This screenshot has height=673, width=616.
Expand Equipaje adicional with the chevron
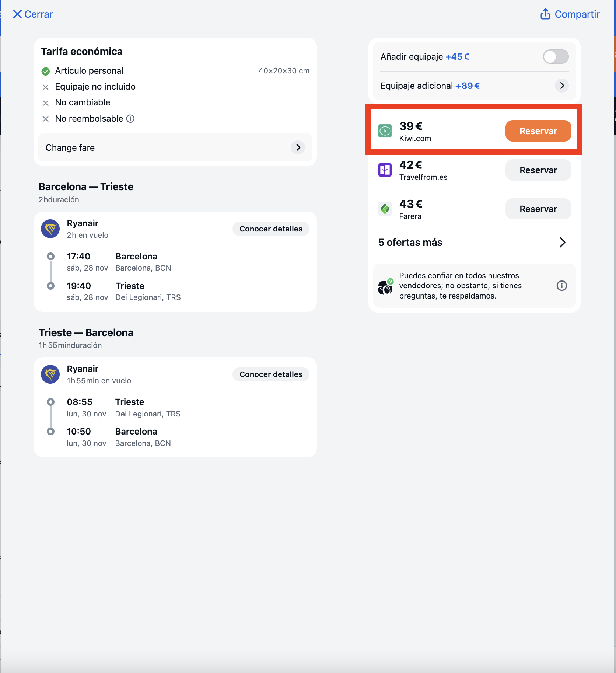pos(562,86)
